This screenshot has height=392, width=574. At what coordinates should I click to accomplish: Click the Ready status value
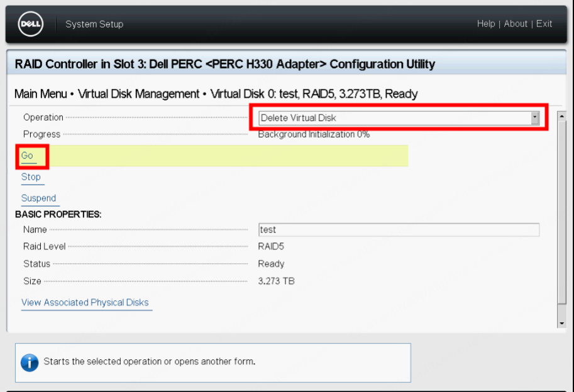271,264
